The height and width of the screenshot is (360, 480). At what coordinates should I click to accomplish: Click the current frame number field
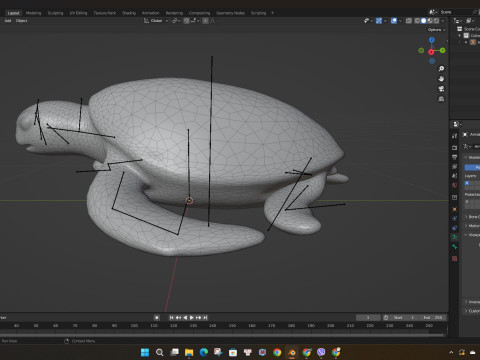[368, 317]
